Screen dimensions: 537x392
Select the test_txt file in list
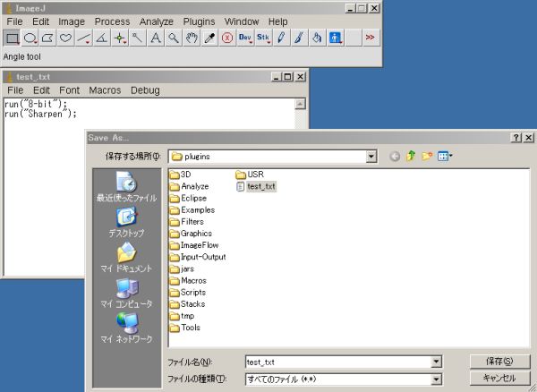click(x=256, y=186)
